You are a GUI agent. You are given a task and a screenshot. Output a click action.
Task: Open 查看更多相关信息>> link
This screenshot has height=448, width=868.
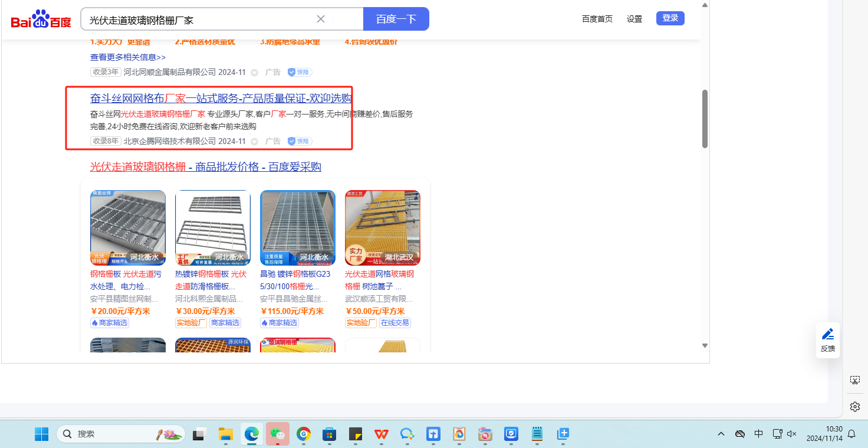pos(128,57)
